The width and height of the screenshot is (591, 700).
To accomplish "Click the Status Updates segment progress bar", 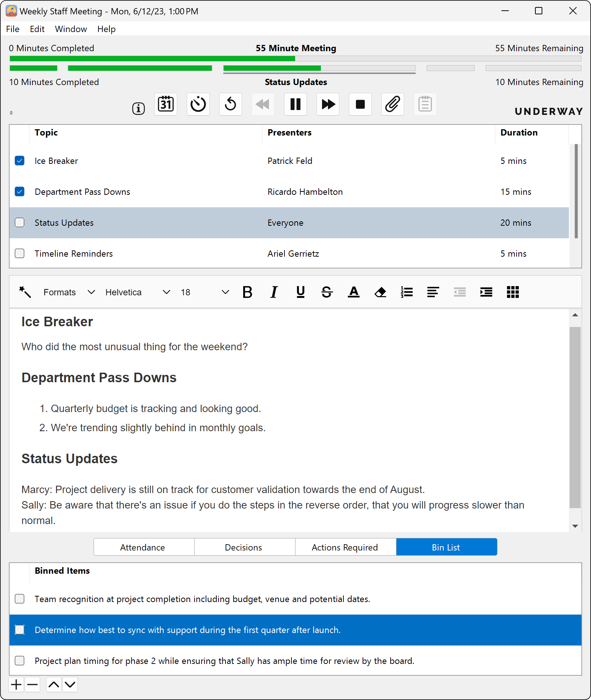I will point(319,68).
